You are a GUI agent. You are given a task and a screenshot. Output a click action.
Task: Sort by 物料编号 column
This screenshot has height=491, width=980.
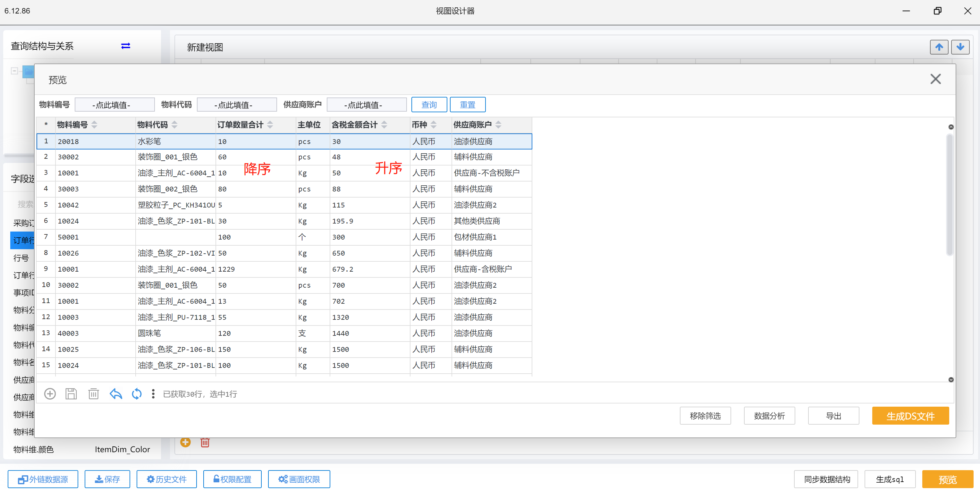94,125
